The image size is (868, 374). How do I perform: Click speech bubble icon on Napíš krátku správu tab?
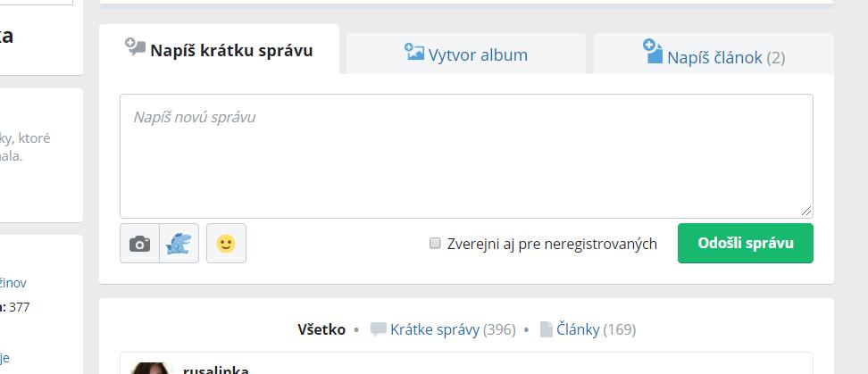point(135,47)
